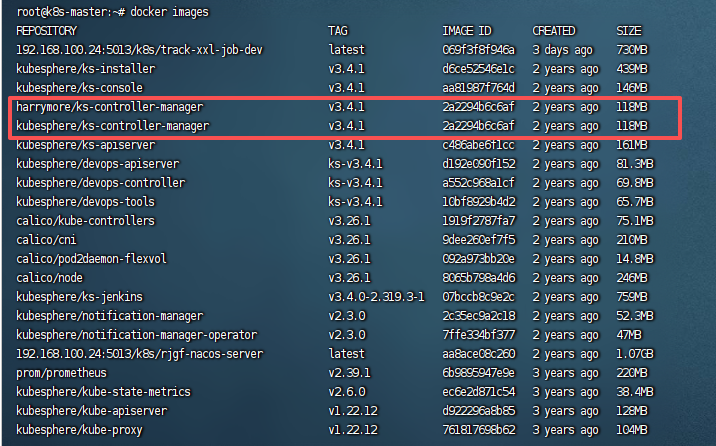The image size is (716, 446).
Task: Click image ID 10bf8929b4d2
Action: coord(479,202)
